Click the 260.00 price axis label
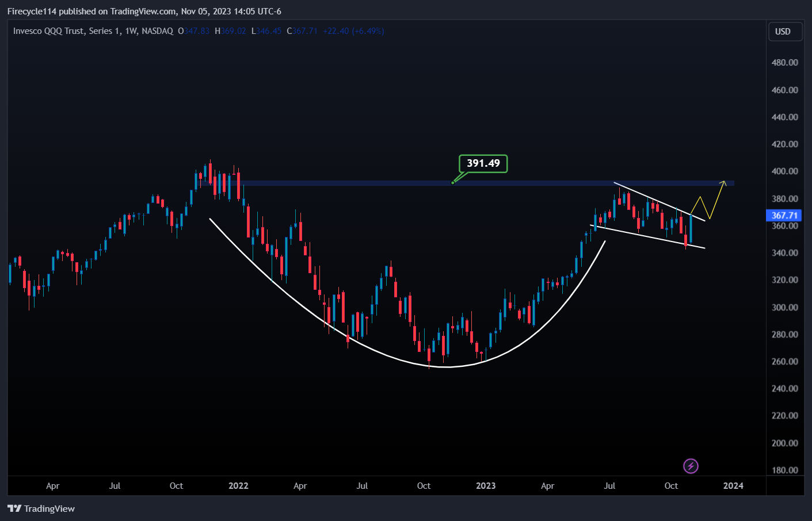Viewport: 812px width, 521px height. (784, 361)
